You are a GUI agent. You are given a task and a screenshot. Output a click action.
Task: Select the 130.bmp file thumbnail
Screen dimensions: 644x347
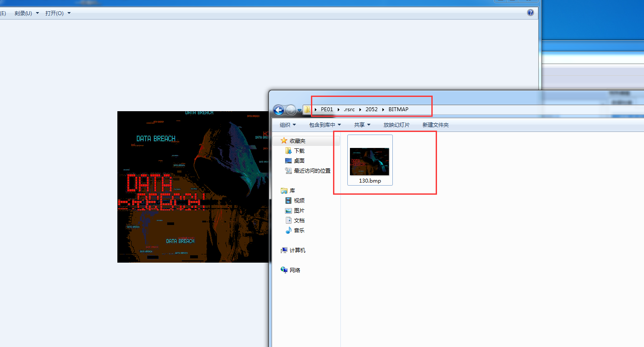tap(369, 161)
